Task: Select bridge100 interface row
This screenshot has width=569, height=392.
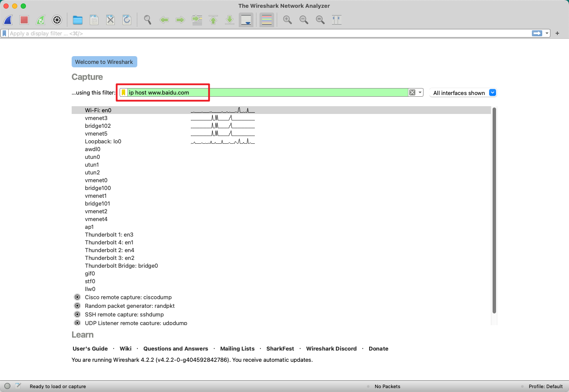Action: [x=281, y=188]
